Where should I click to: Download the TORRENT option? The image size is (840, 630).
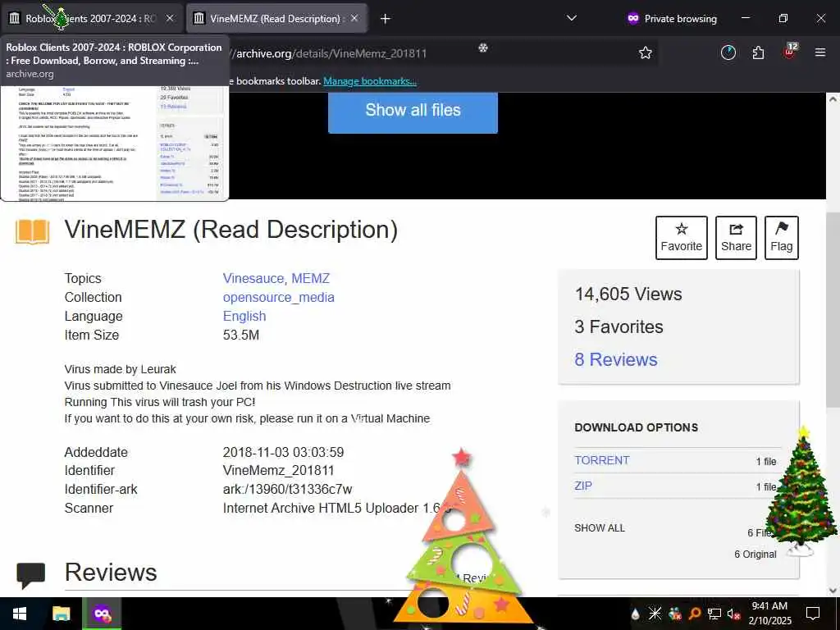[x=601, y=460]
